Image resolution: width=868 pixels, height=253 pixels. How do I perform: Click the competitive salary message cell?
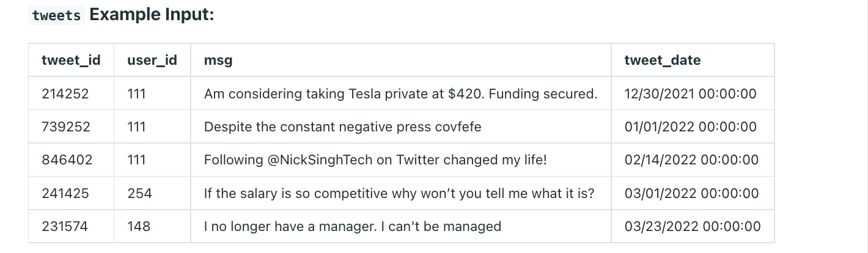399,193
